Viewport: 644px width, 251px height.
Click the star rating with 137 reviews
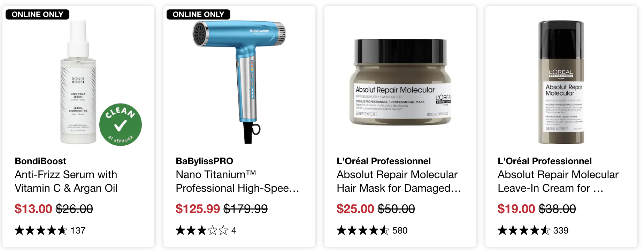(50, 230)
